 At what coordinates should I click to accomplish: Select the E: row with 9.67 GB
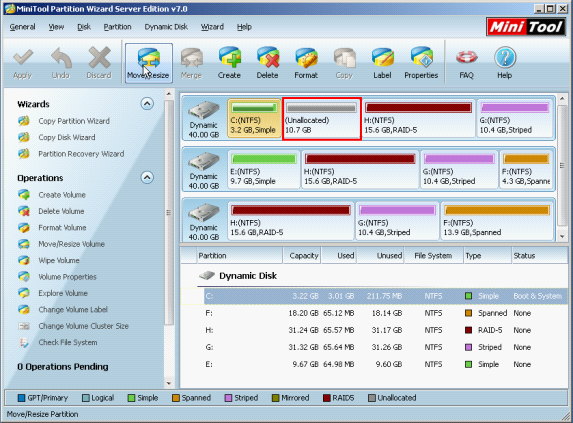click(x=374, y=364)
